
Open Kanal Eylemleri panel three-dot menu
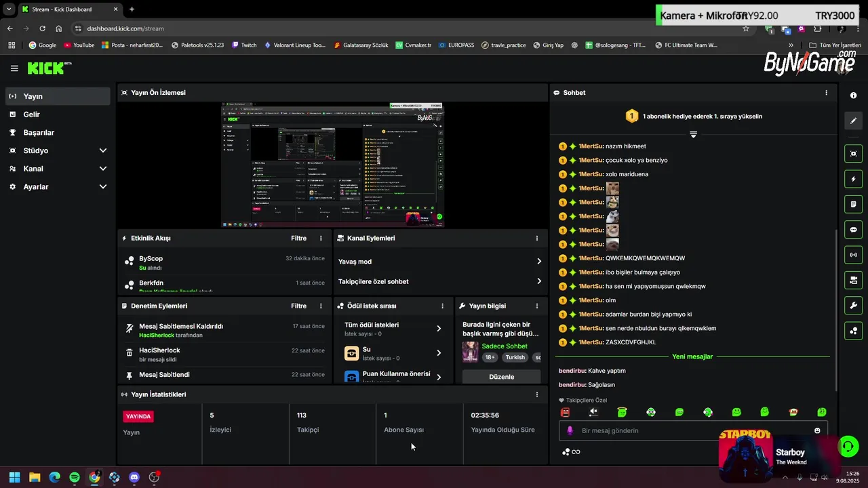click(x=536, y=239)
